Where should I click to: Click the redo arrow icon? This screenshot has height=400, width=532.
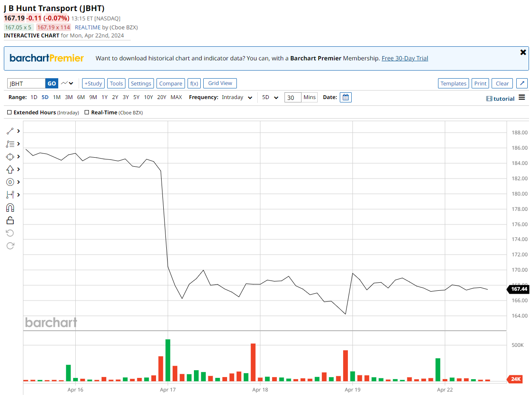(10, 246)
